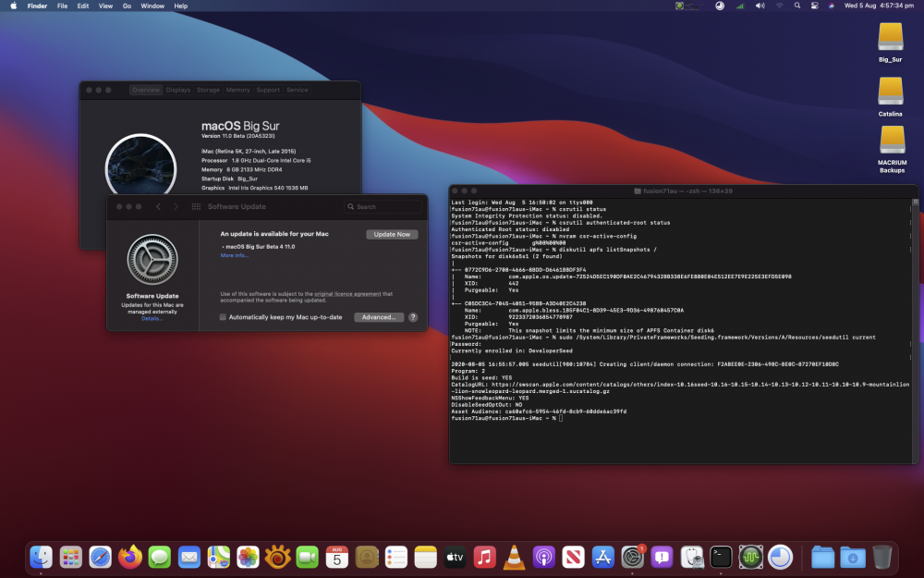This screenshot has height=578, width=924.
Task: Open Big_Sur drive on desktop
Action: (891, 43)
